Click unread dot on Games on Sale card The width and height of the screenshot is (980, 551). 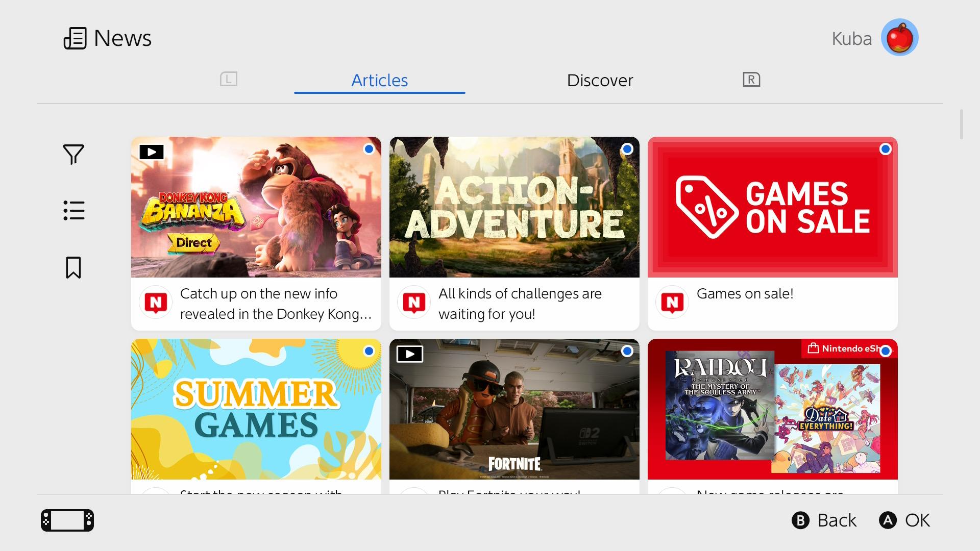coord(886,149)
